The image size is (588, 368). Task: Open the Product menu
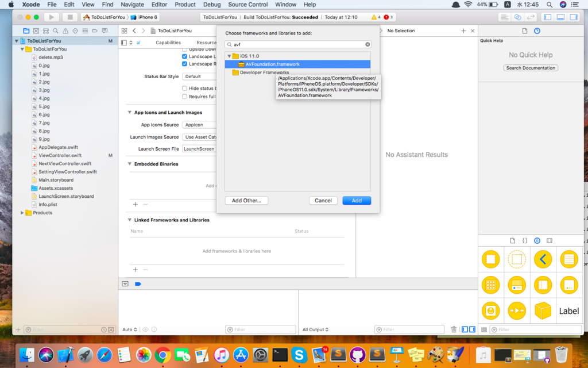coord(185,5)
